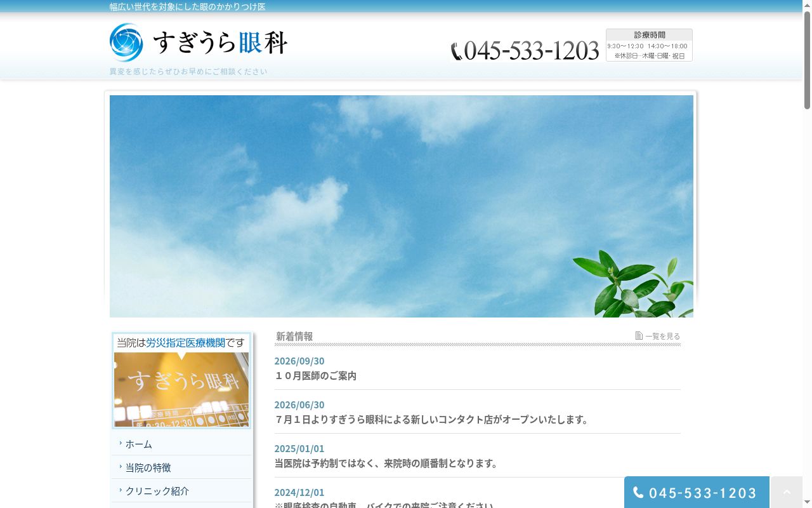
Task: Click the arrow bullet beside ホーム
Action: (121, 443)
